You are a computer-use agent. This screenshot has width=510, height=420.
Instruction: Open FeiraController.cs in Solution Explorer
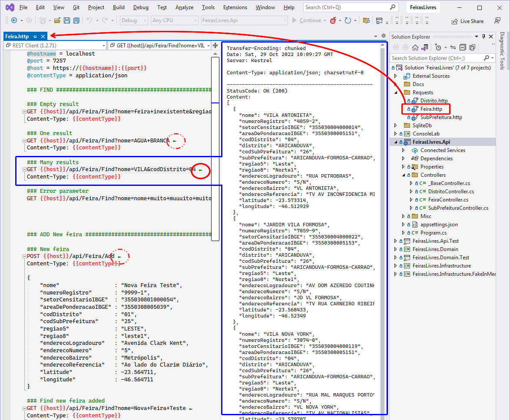[x=448, y=200]
